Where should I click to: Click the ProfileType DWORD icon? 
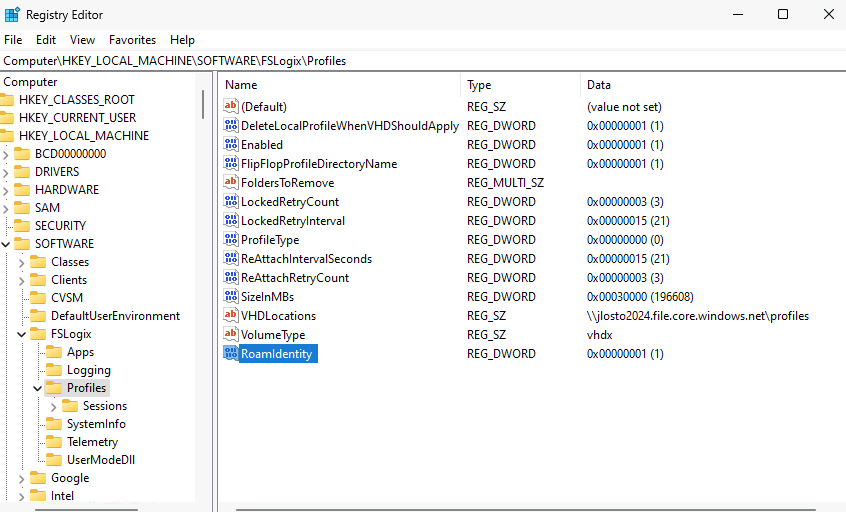coord(231,239)
